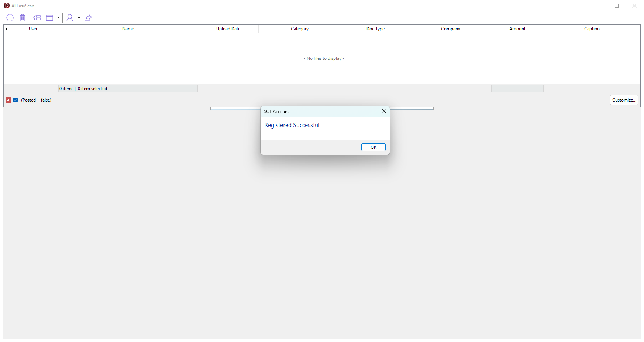Expand the layout icon dropdown arrow

[58, 18]
